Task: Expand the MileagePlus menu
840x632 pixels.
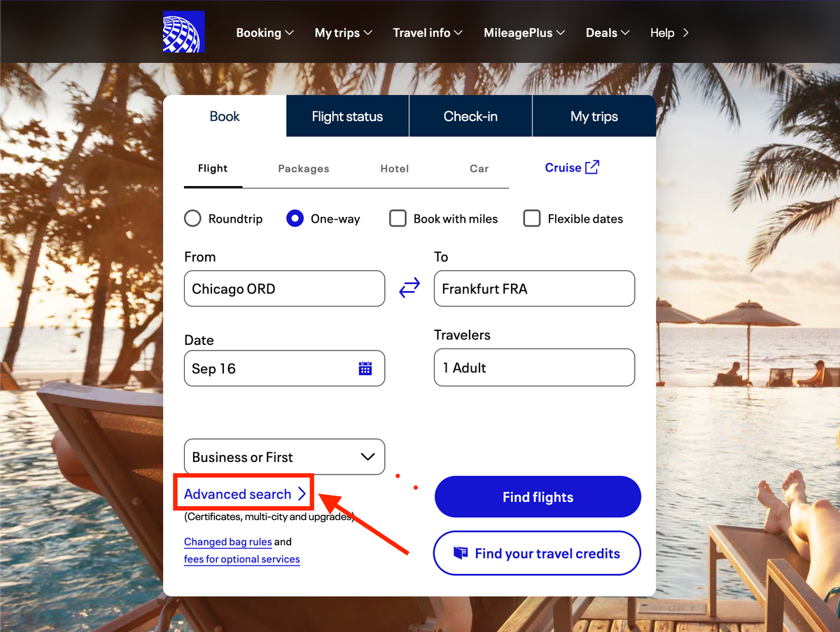Action: pyautogui.click(x=524, y=32)
